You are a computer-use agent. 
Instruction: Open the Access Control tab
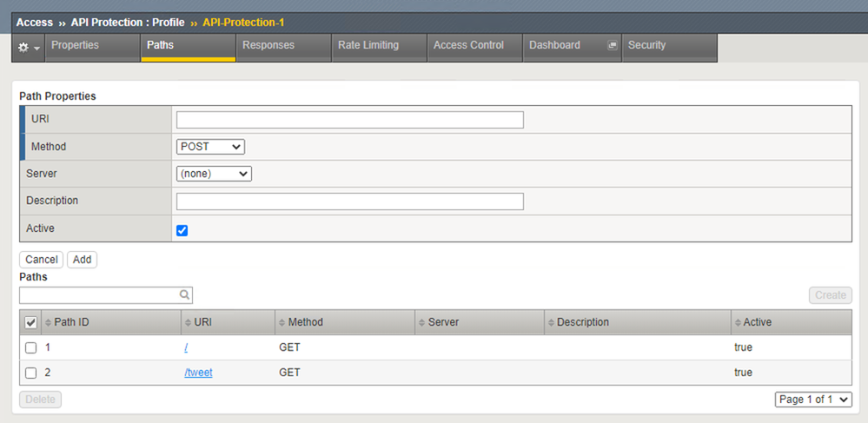[468, 45]
